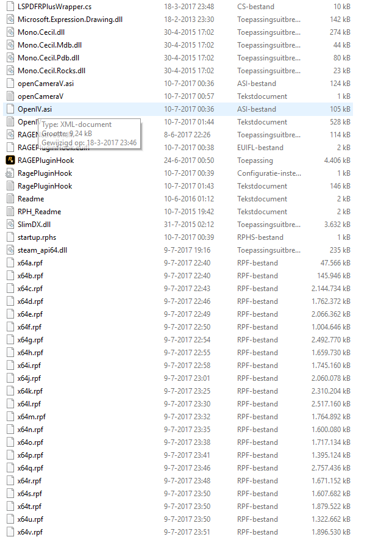Click the Rockstar RAGEPluginHook application icon

pos(10,161)
